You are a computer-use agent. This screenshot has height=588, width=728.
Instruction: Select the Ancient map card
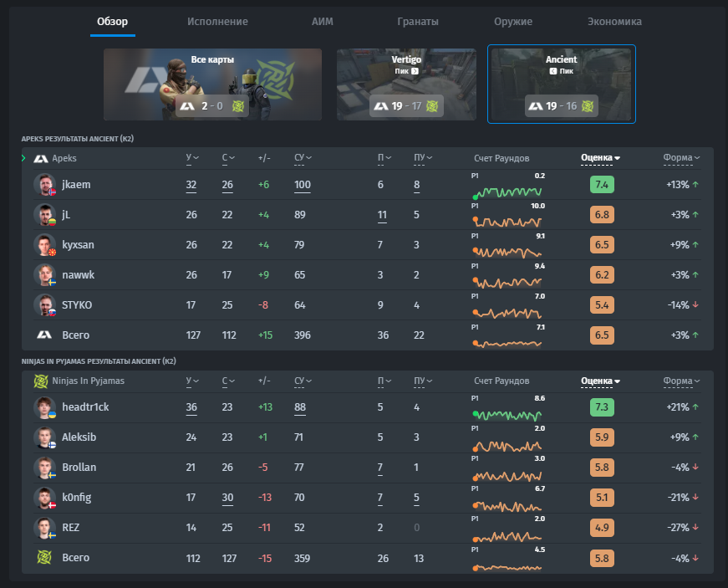562,84
